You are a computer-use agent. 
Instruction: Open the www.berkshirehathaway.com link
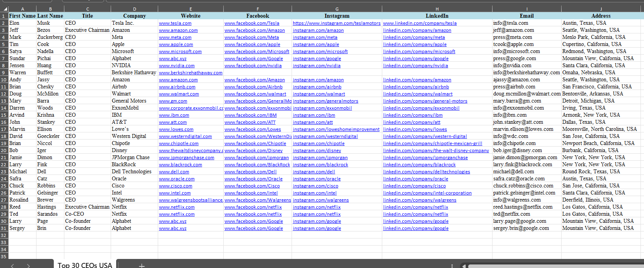tap(191, 73)
